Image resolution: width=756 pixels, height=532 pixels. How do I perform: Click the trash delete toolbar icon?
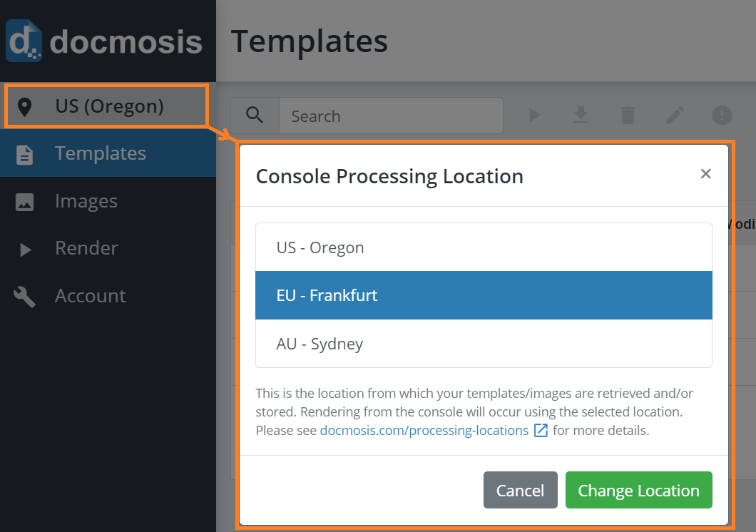(628, 115)
